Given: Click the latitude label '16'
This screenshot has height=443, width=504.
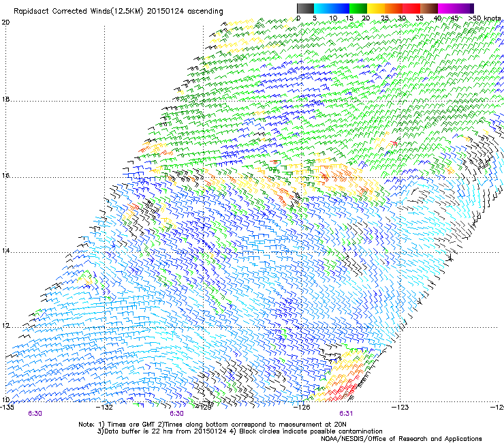Looking at the screenshot, I should click(x=5, y=176).
